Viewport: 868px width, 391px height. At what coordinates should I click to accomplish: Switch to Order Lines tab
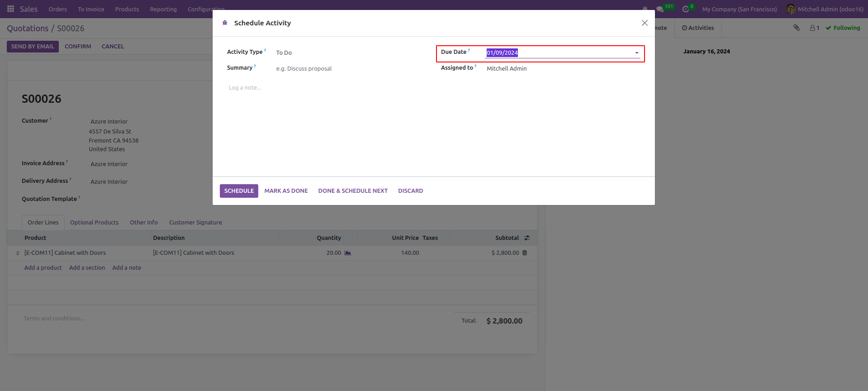[x=43, y=222]
